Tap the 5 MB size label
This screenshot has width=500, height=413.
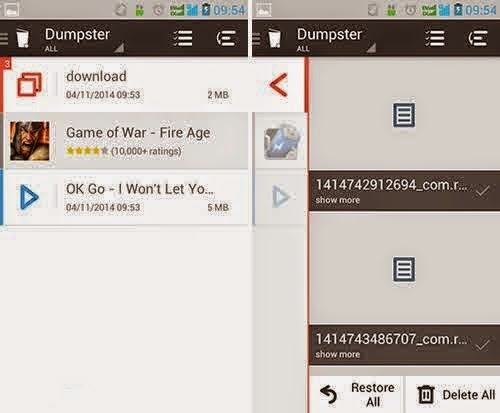(x=218, y=207)
